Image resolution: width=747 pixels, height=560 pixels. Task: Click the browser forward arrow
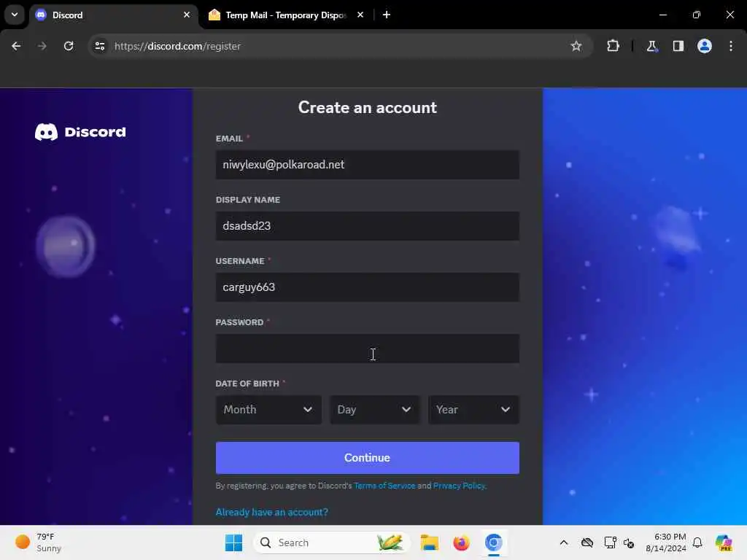(42, 46)
